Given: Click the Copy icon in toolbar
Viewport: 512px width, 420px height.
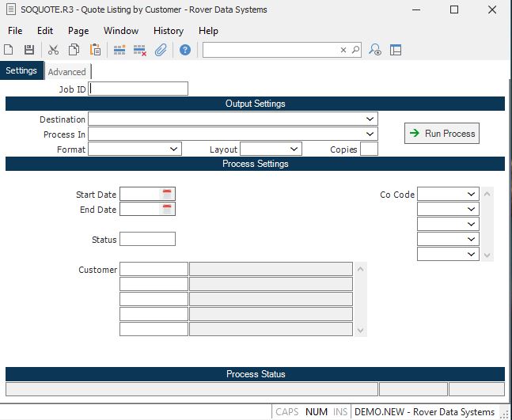Looking at the screenshot, I should (74, 50).
